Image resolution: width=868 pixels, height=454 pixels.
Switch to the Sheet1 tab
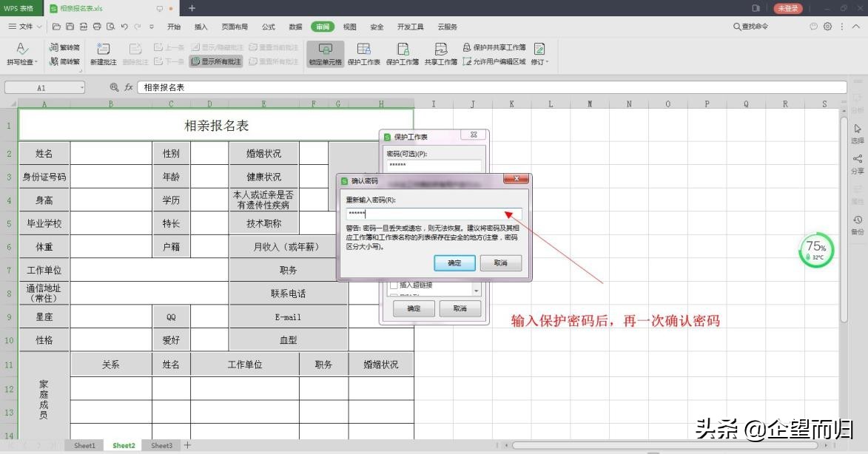(x=84, y=445)
